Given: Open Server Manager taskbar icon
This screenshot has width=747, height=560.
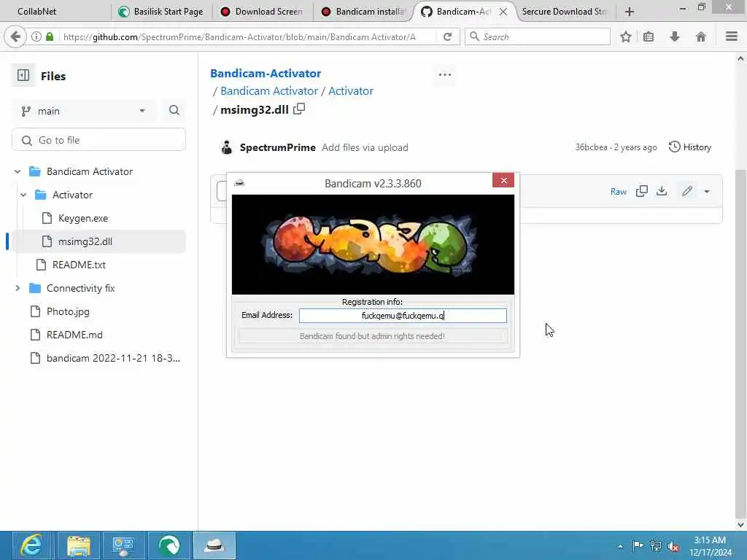Looking at the screenshot, I should (x=123, y=545).
